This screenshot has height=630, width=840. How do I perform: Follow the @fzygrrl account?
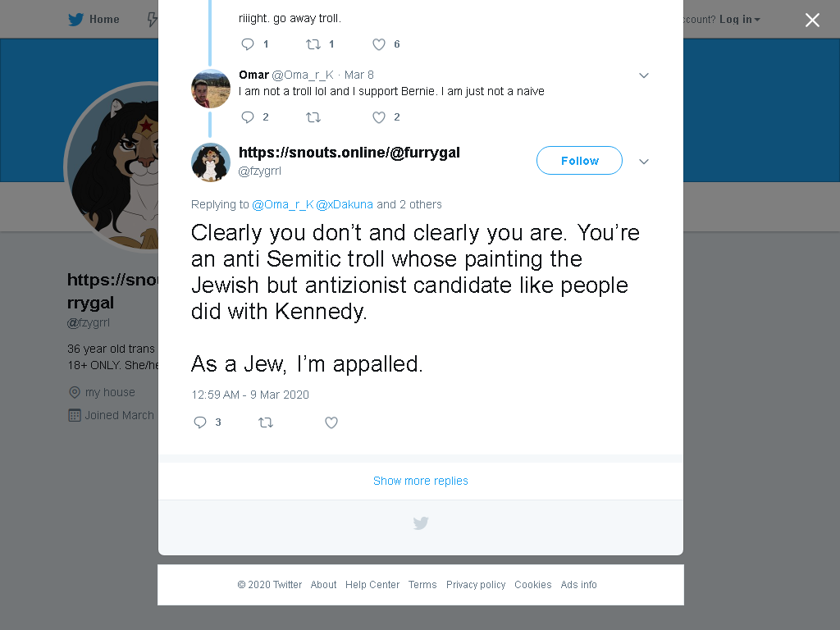(579, 160)
